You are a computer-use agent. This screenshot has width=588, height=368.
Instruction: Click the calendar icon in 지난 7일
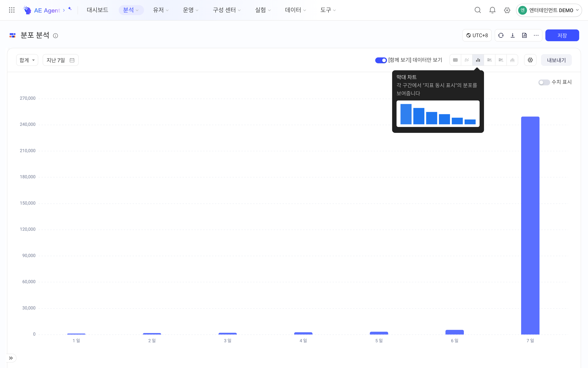click(72, 60)
